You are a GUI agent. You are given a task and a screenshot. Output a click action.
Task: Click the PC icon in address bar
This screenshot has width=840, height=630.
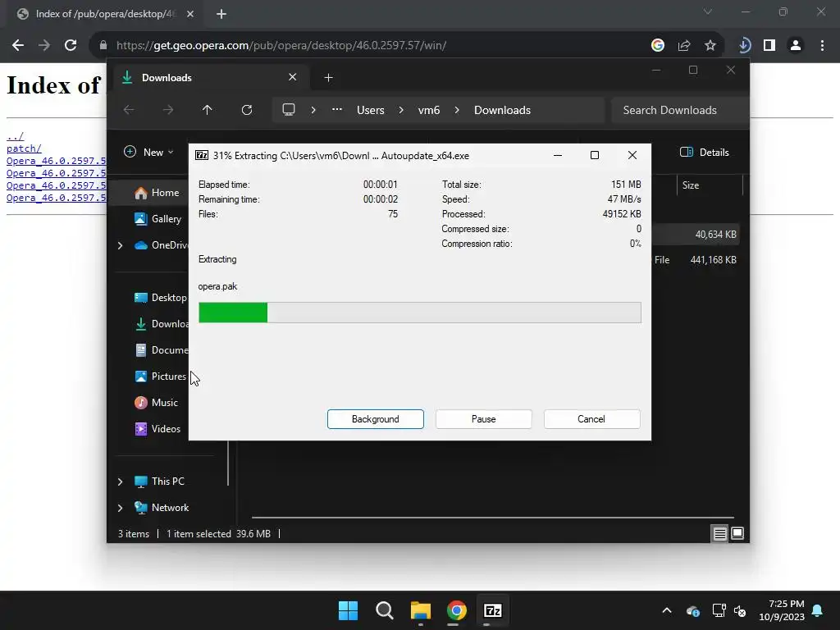pos(289,110)
